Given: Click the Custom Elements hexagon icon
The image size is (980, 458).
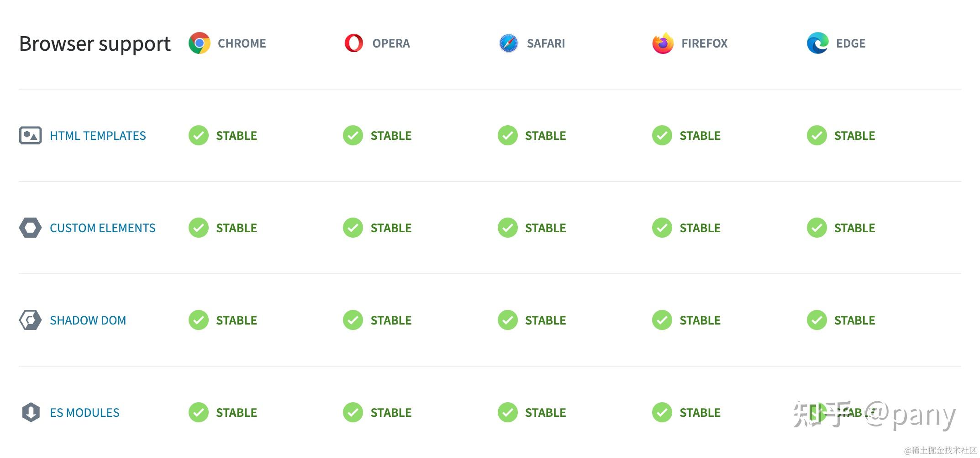Looking at the screenshot, I should point(30,228).
